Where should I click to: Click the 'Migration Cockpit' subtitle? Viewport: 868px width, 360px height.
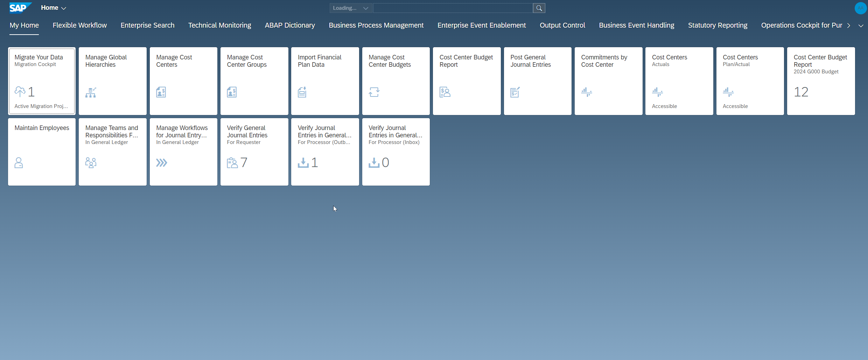coord(35,64)
